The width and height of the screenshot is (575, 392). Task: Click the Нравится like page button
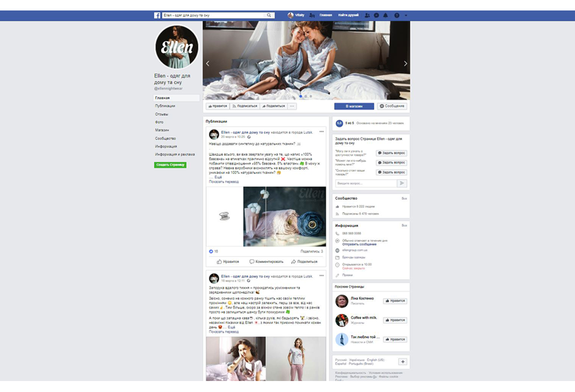pos(218,106)
